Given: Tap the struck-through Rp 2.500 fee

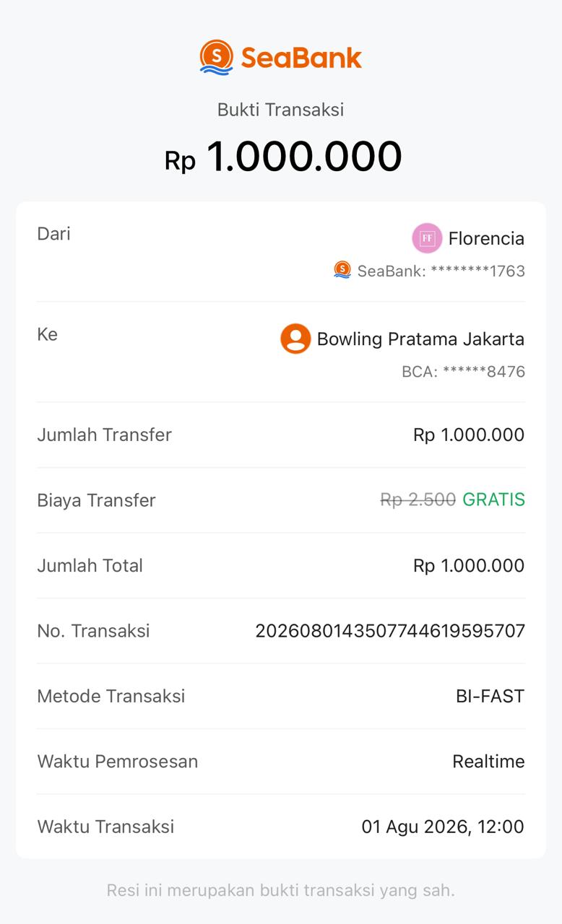Looking at the screenshot, I should (418, 500).
